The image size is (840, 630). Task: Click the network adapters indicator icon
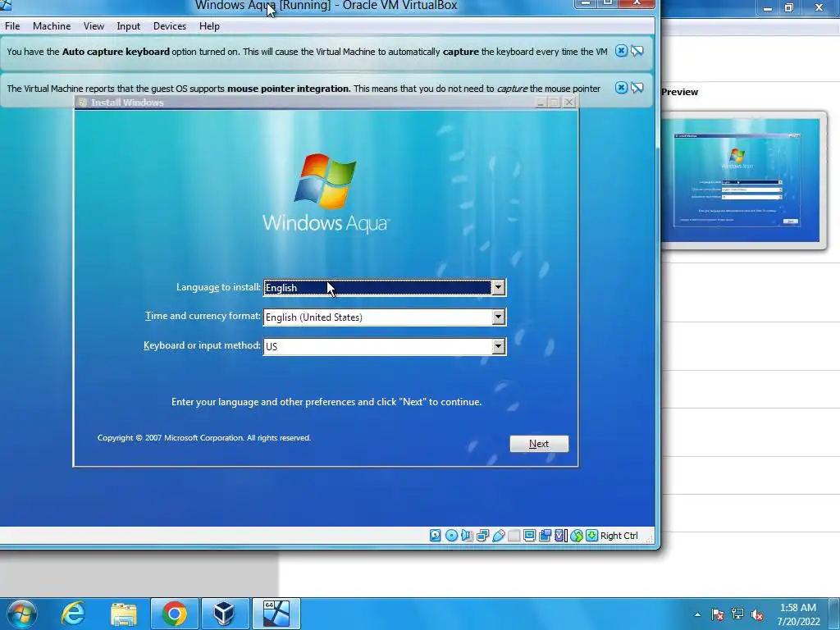[482, 535]
